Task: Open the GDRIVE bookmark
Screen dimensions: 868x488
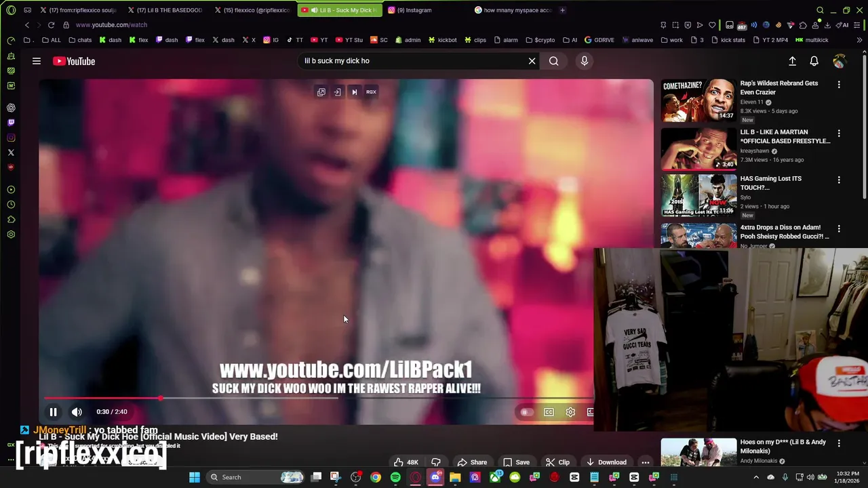Action: [599, 40]
